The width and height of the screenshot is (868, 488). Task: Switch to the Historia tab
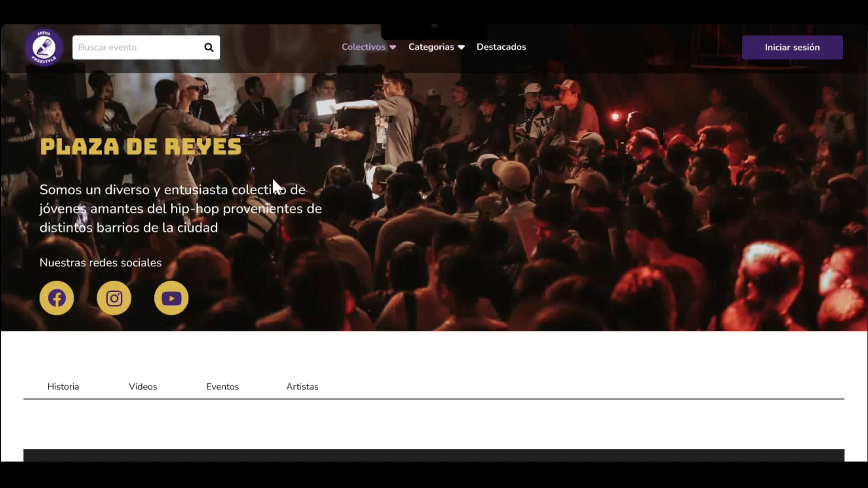click(63, 386)
